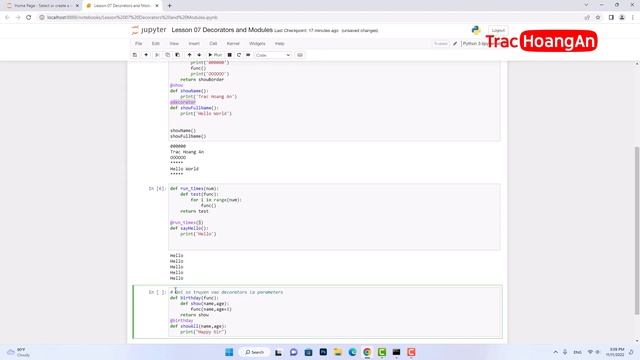Click the Logout button

point(498,30)
